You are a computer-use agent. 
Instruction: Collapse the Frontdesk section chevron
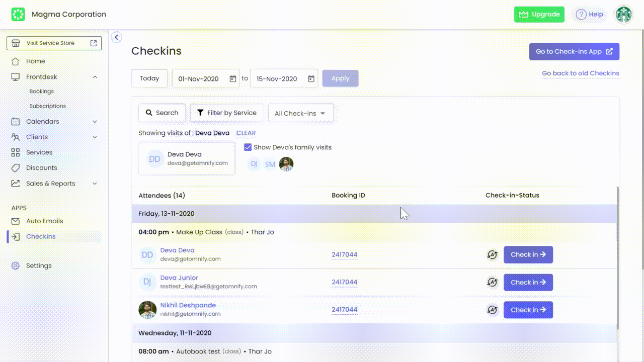(95, 77)
